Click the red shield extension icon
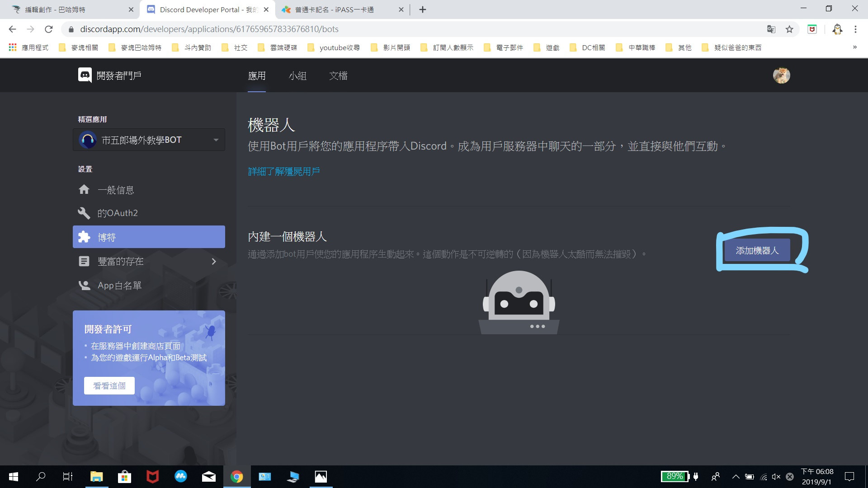The width and height of the screenshot is (868, 488). click(x=812, y=29)
